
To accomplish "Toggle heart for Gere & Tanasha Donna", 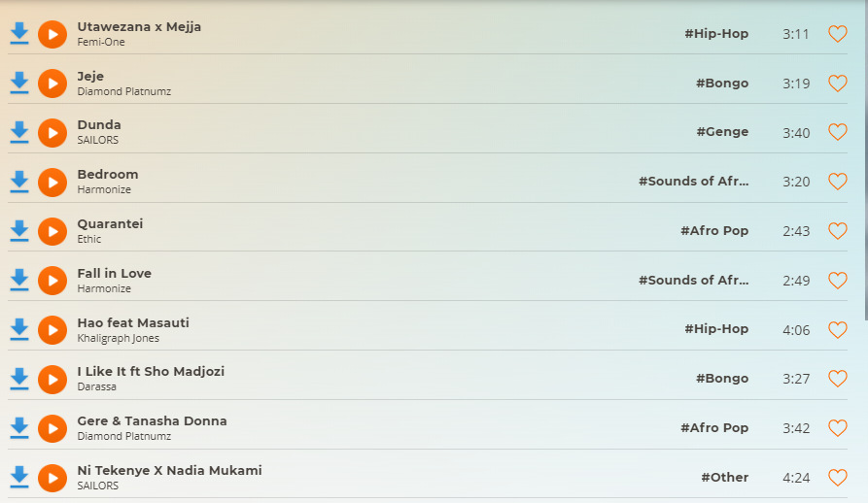I will click(837, 428).
